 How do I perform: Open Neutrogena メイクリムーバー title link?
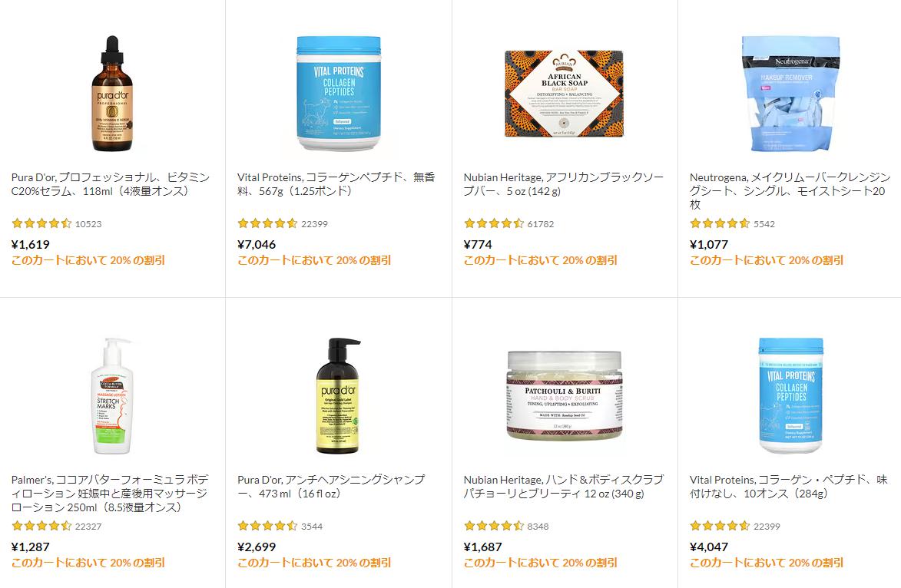point(790,190)
